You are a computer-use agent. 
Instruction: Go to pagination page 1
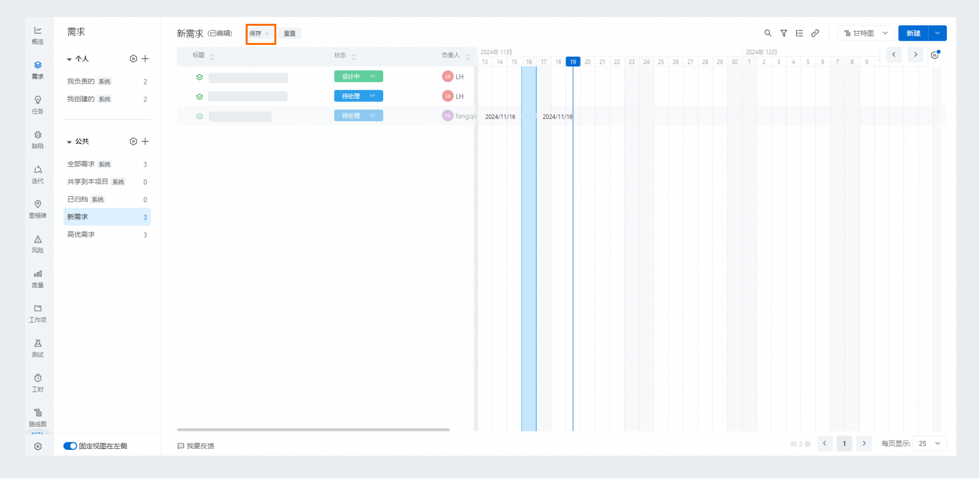tap(844, 444)
